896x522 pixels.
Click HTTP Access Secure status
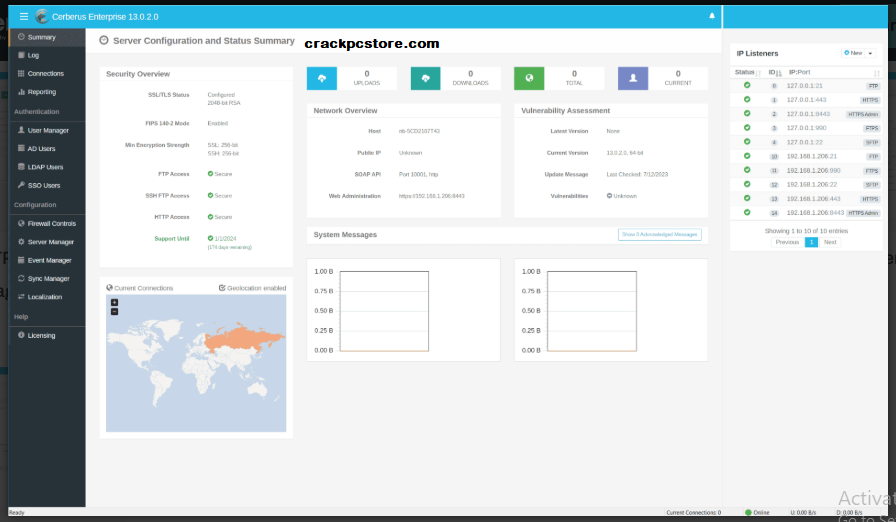point(220,217)
